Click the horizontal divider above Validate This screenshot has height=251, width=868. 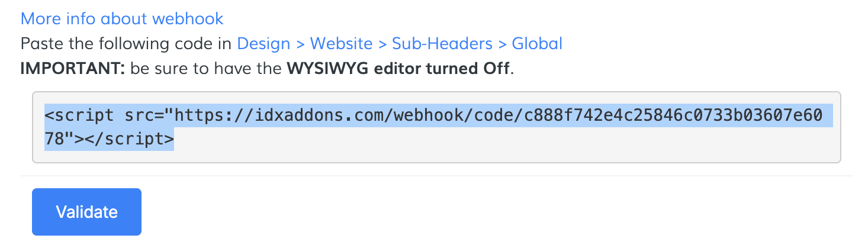pos(436,176)
